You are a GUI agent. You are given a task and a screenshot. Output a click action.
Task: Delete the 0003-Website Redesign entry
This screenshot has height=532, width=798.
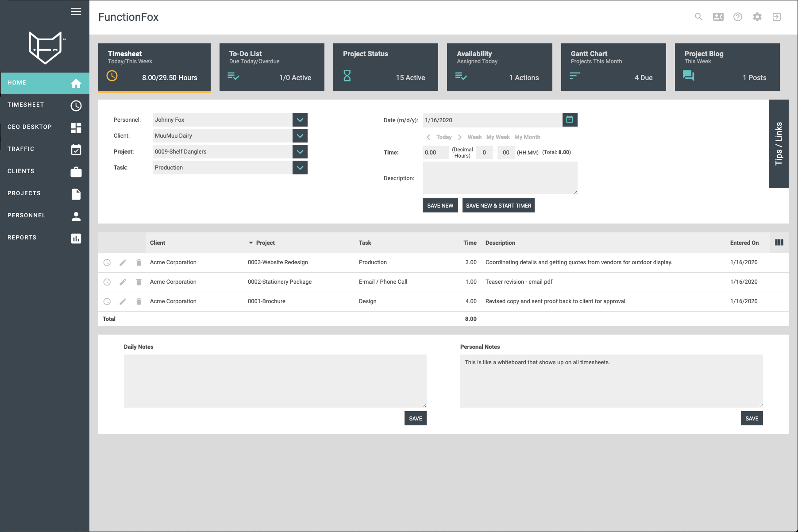(x=139, y=262)
